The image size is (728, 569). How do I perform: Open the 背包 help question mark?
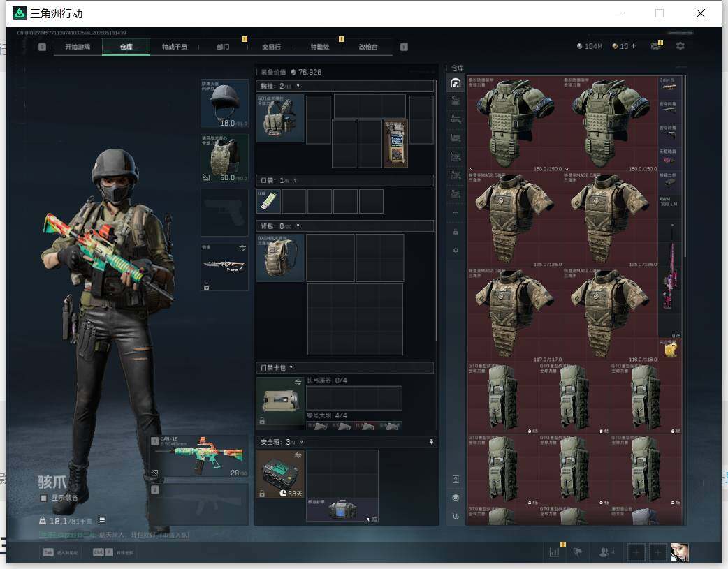coord(298,226)
